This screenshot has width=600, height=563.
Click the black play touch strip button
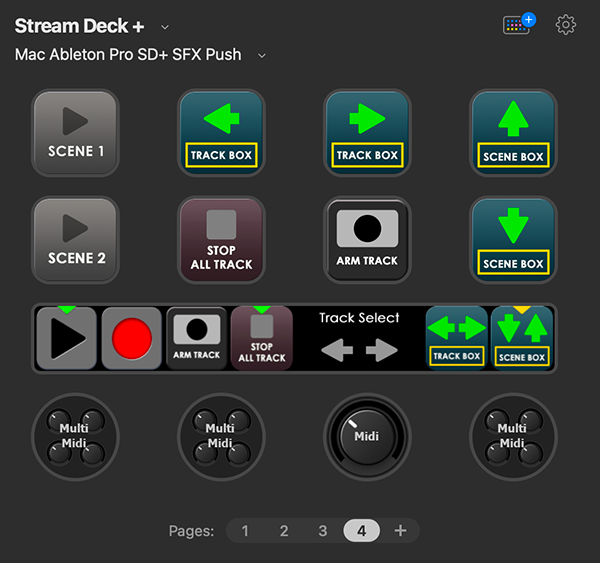[67, 338]
